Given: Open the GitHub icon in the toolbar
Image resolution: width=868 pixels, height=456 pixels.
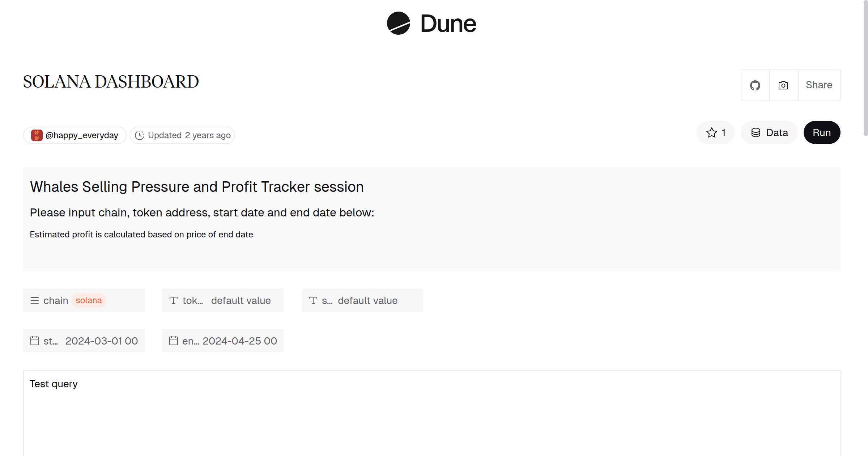Looking at the screenshot, I should point(755,85).
